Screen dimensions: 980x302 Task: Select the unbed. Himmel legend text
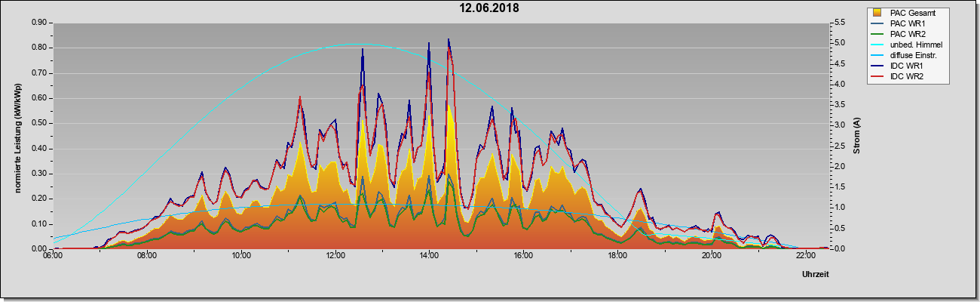click(x=916, y=45)
